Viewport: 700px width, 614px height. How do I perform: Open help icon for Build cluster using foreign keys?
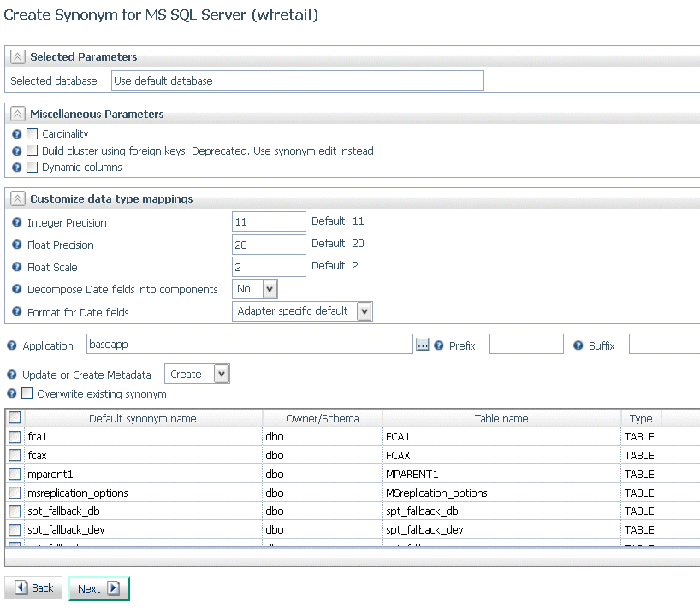(16, 151)
